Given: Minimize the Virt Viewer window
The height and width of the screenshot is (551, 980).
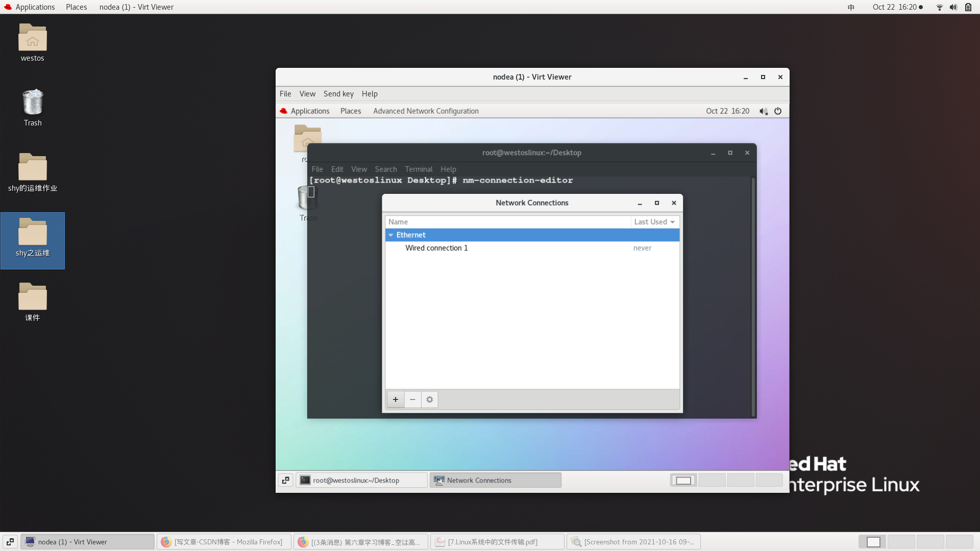Looking at the screenshot, I should 746,77.
